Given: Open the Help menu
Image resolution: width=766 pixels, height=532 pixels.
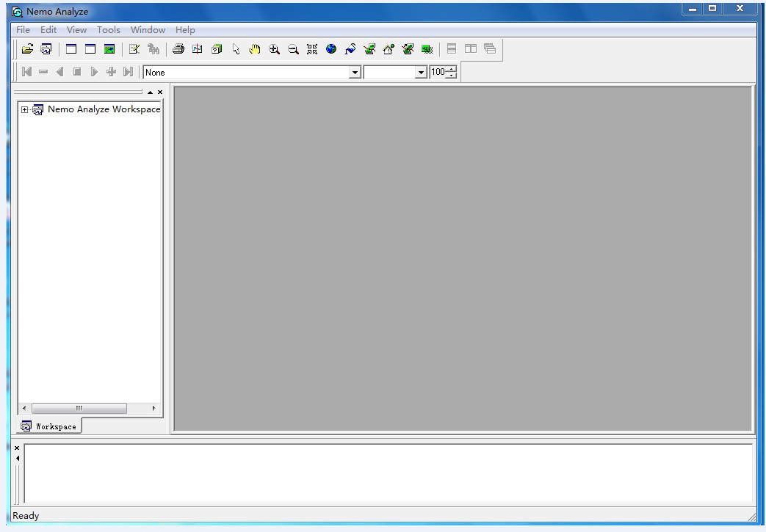Looking at the screenshot, I should 185,30.
